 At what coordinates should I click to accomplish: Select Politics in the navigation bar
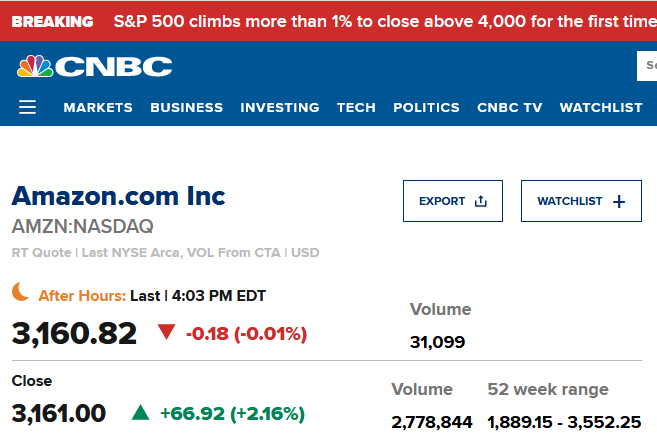pos(426,108)
